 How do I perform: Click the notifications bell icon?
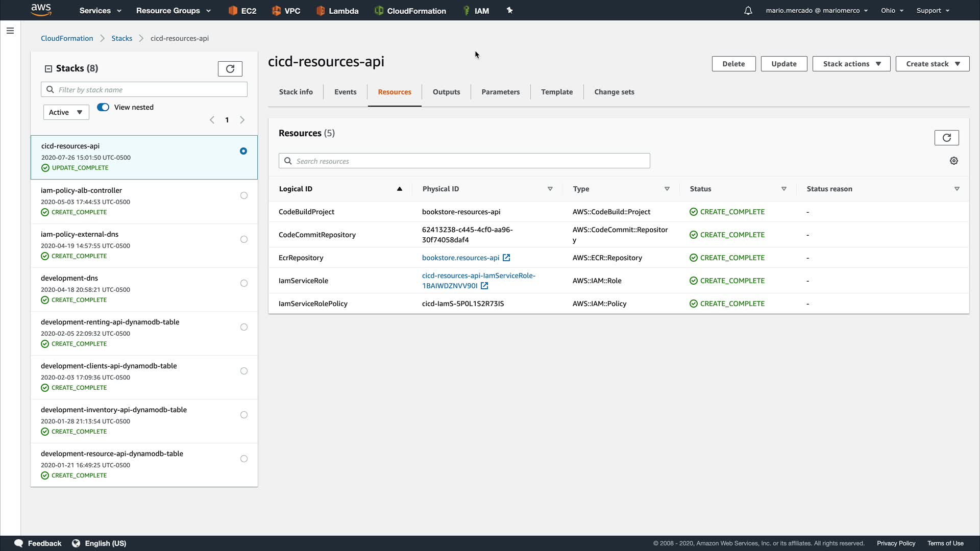(x=748, y=11)
